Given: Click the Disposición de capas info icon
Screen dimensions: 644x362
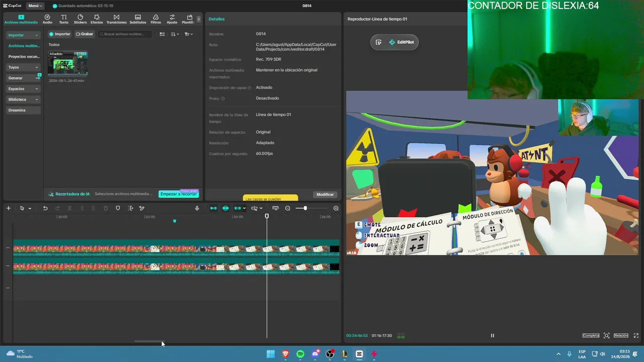Looking at the screenshot, I should [250, 88].
